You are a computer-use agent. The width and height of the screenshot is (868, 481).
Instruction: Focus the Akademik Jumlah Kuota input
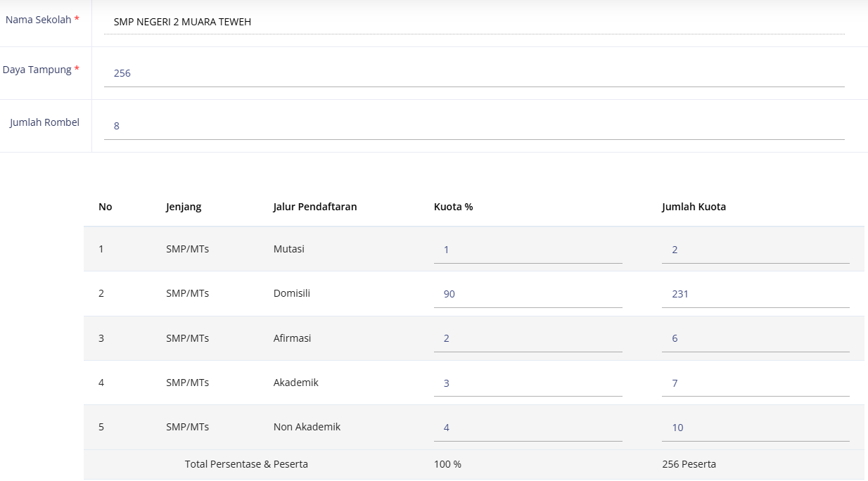(755, 383)
